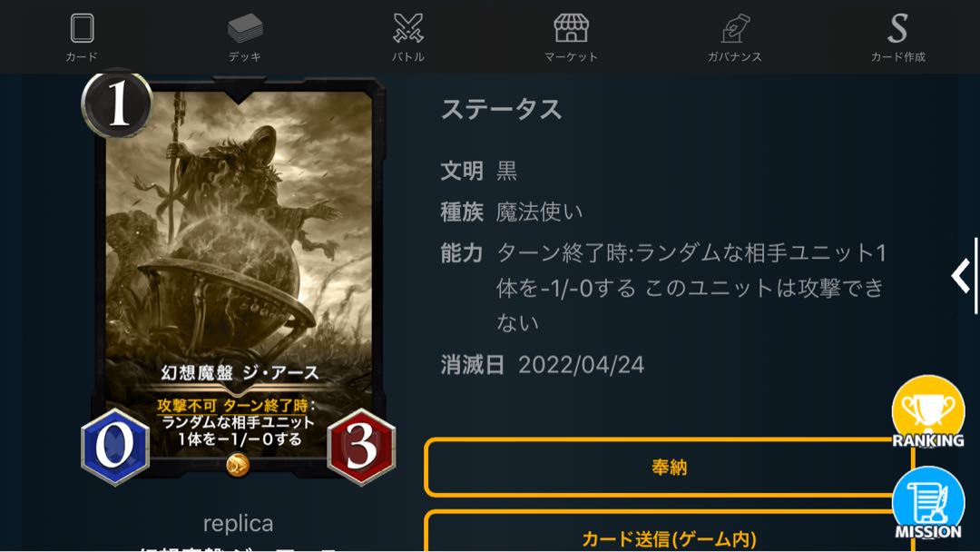
Task: Tap the mana cost 1 badge
Action: click(x=117, y=103)
